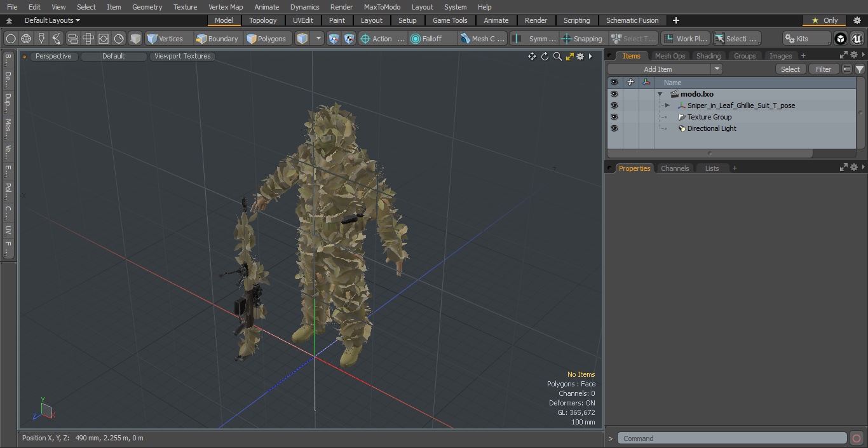This screenshot has width=868, height=448.
Task: Click the stacked rounded-rectangles toolbar icon
Action: pos(72,39)
